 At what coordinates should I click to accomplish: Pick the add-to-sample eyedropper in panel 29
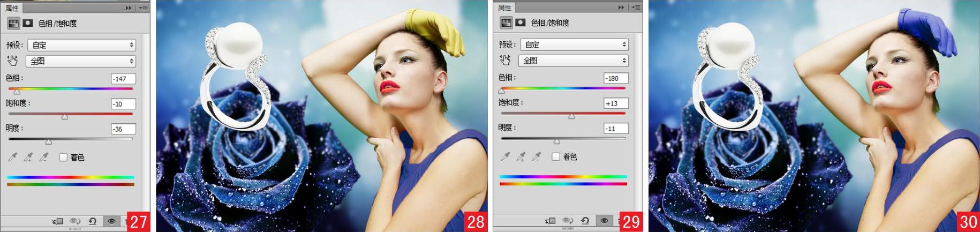[521, 156]
